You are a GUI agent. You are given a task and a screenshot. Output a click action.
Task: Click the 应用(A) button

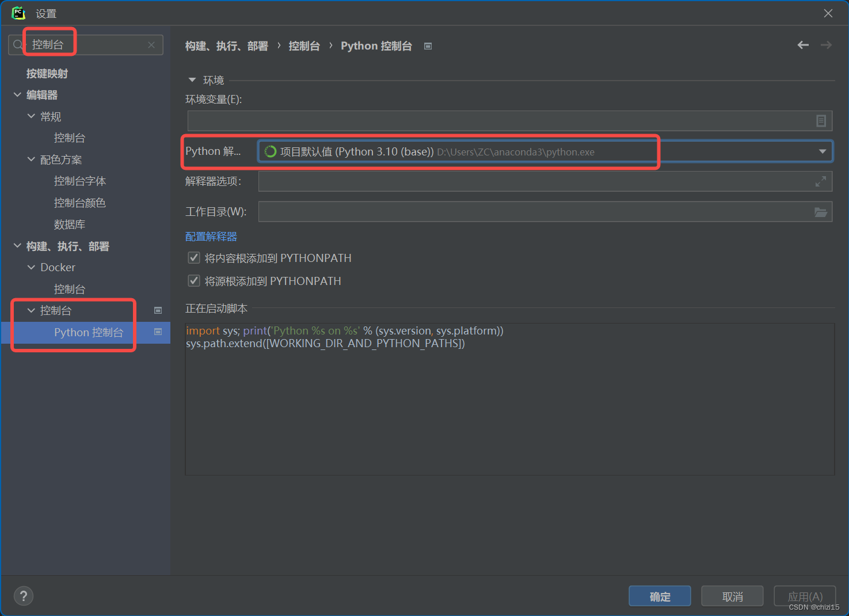(x=805, y=596)
